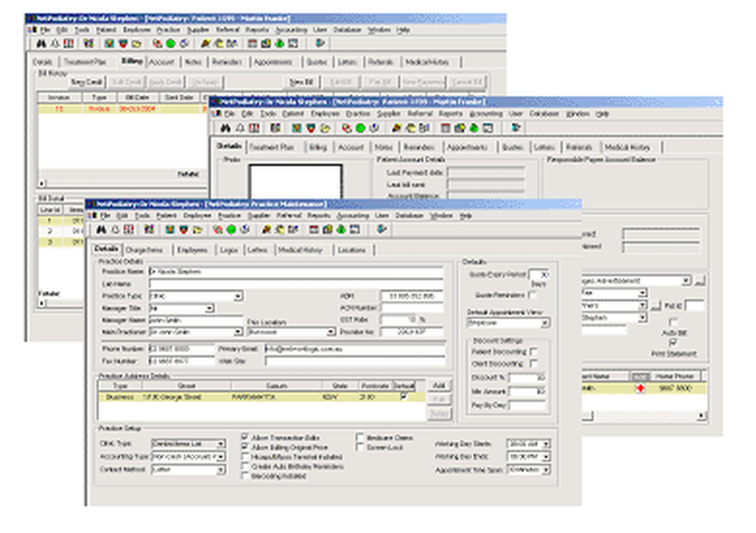Tick Quote Reminders checkbox
Image resolution: width=756 pixels, height=533 pixels.
click(531, 295)
